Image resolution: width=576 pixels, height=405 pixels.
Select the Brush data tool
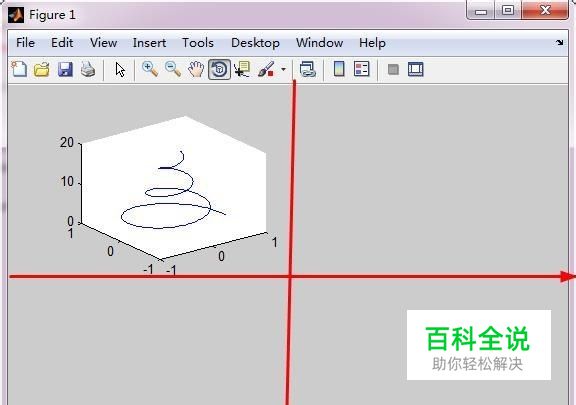tap(266, 69)
